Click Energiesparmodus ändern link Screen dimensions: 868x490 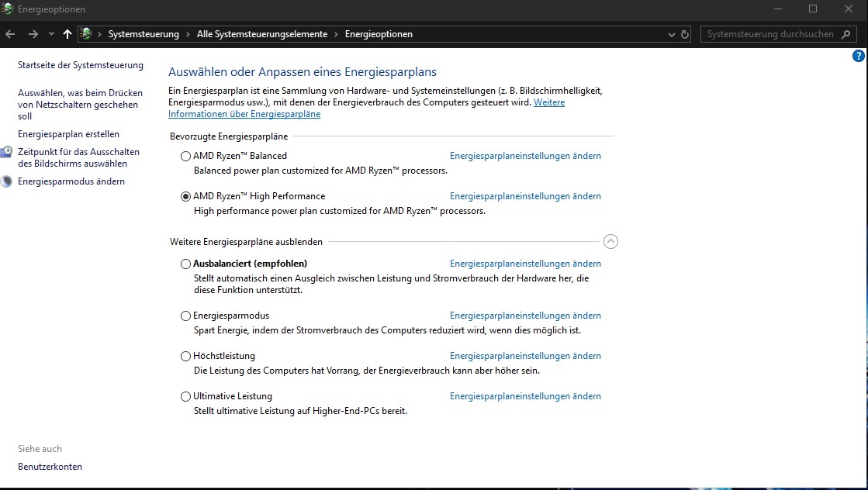point(71,181)
